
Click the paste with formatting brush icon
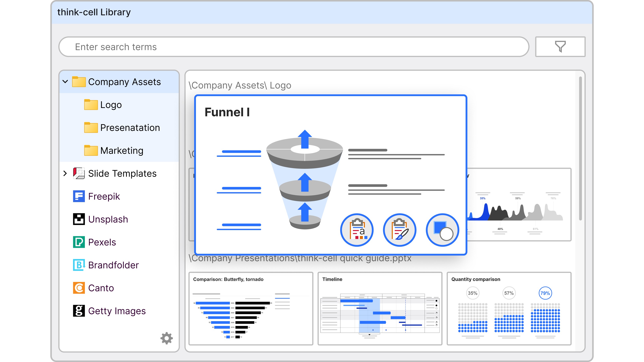400,230
